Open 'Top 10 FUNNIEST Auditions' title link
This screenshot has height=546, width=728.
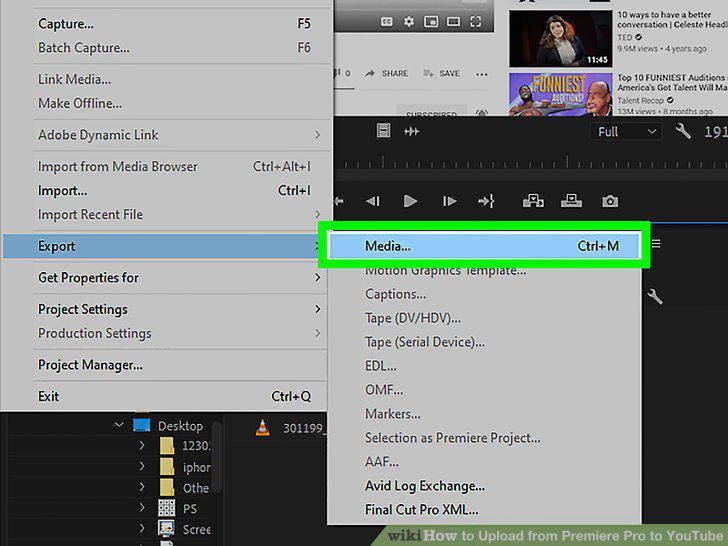click(672, 82)
